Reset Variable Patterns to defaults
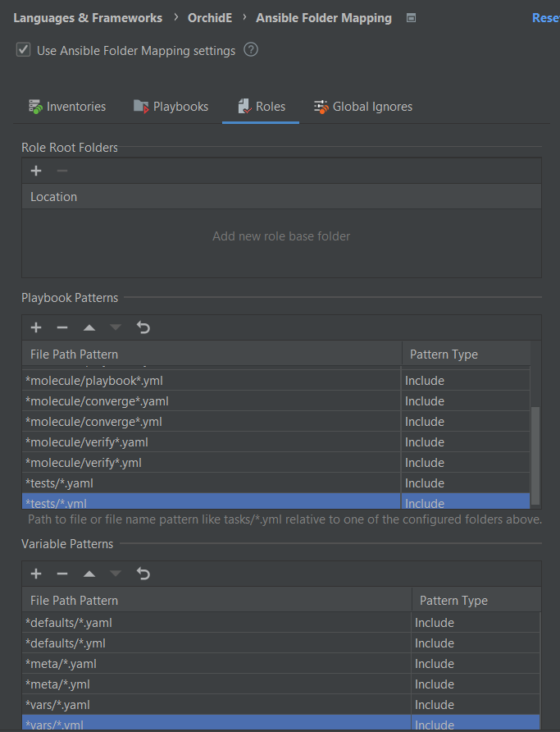This screenshot has width=560, height=732. (143, 574)
